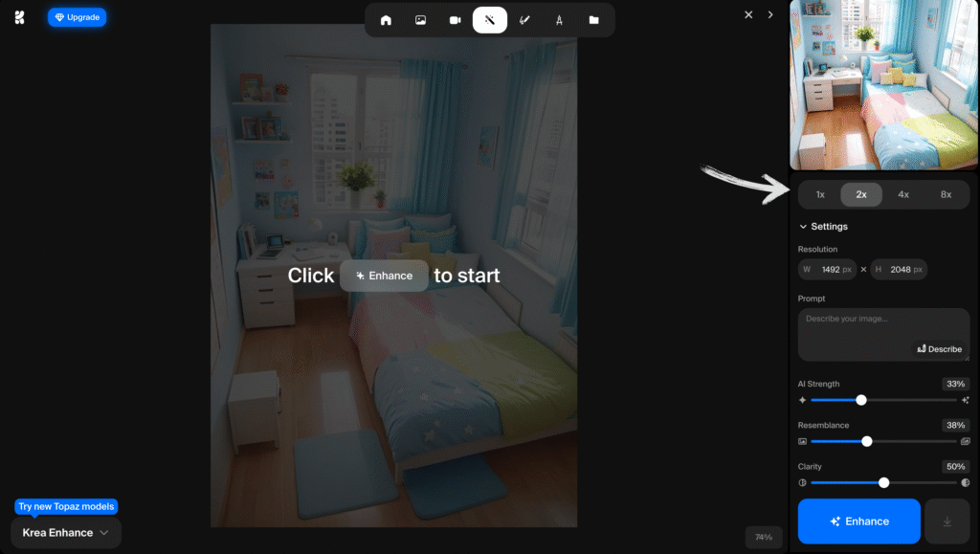Click the Upgrade button
980x554 pixels.
tap(77, 16)
